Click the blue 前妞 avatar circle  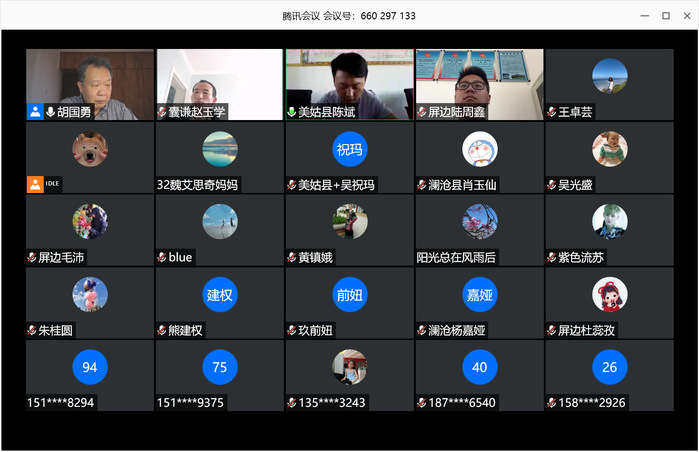(x=350, y=294)
